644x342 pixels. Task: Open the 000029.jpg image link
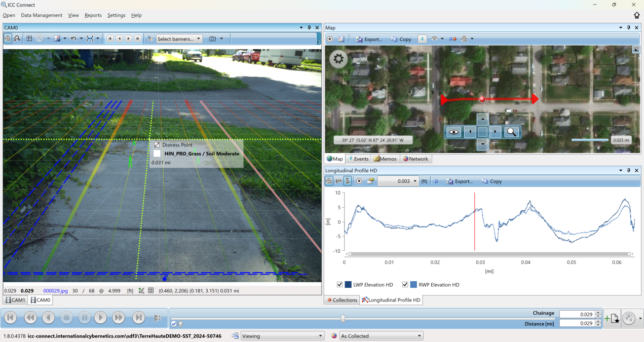pyautogui.click(x=55, y=290)
